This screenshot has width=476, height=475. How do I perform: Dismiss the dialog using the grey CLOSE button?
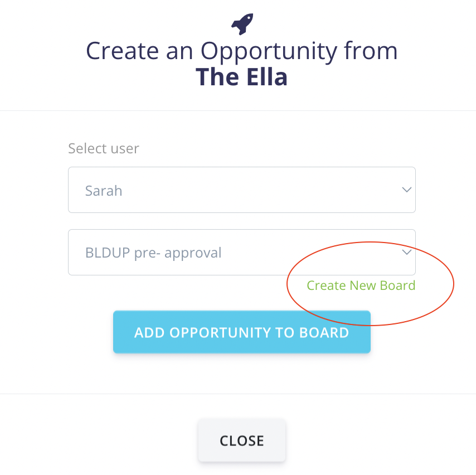[x=241, y=440]
